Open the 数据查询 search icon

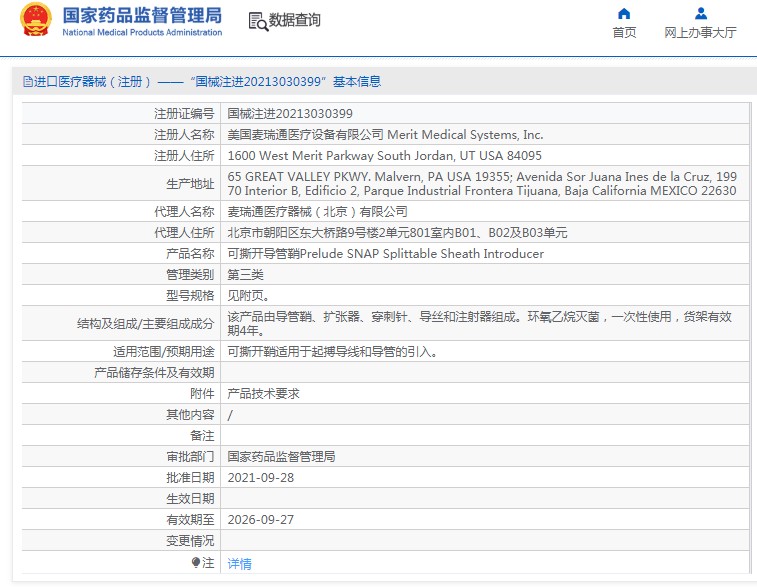pyautogui.click(x=258, y=22)
